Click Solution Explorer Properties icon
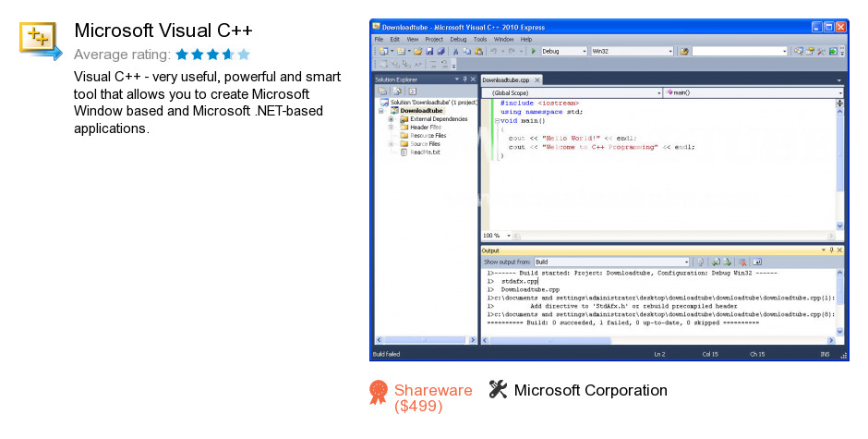868x439 pixels. [382, 91]
